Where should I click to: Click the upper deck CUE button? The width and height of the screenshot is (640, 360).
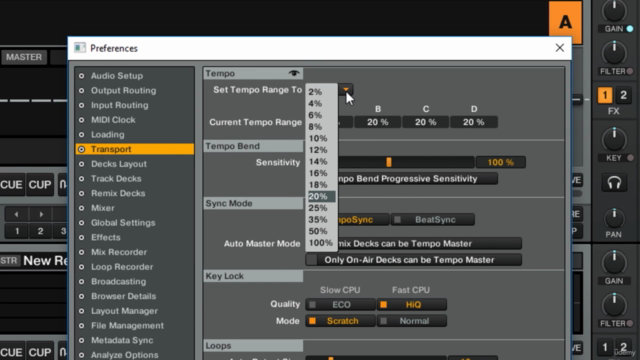[x=11, y=184]
